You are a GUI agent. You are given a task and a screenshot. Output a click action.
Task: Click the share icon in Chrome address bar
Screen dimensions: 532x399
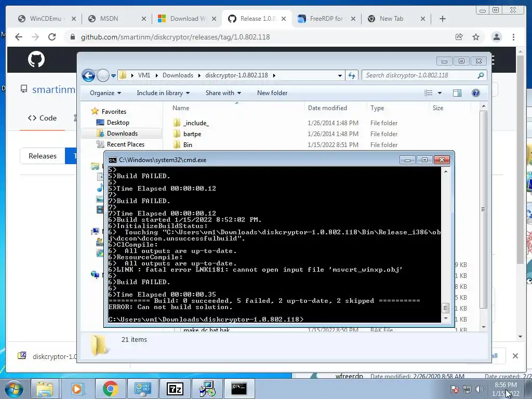pos(459,37)
